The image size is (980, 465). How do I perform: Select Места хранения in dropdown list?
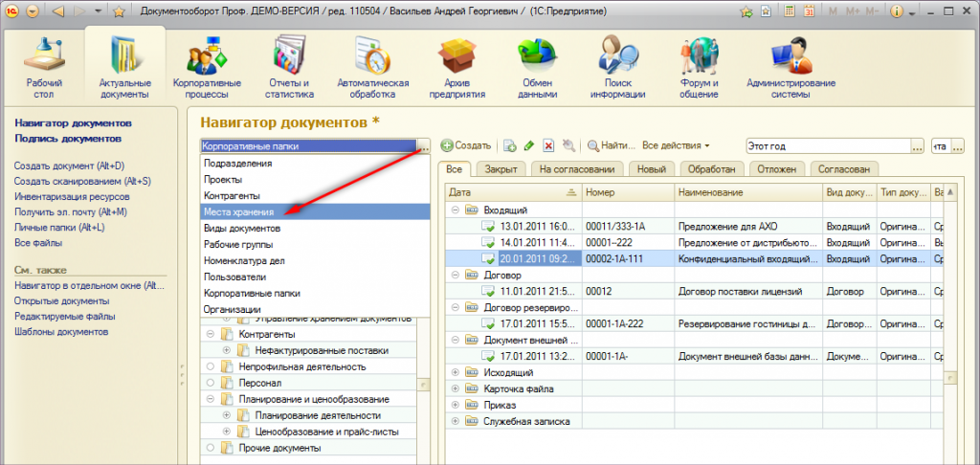239,211
